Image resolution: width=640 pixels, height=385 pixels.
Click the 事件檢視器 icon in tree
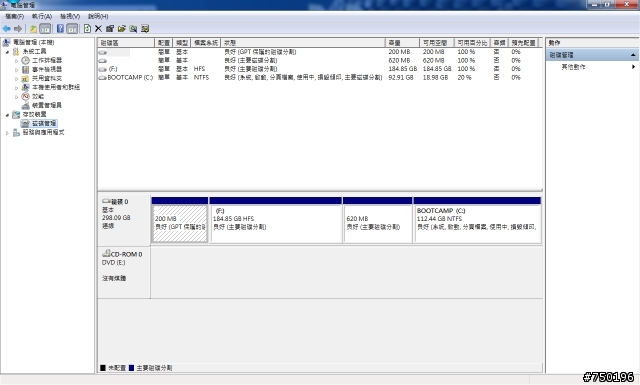pyautogui.click(x=25, y=69)
